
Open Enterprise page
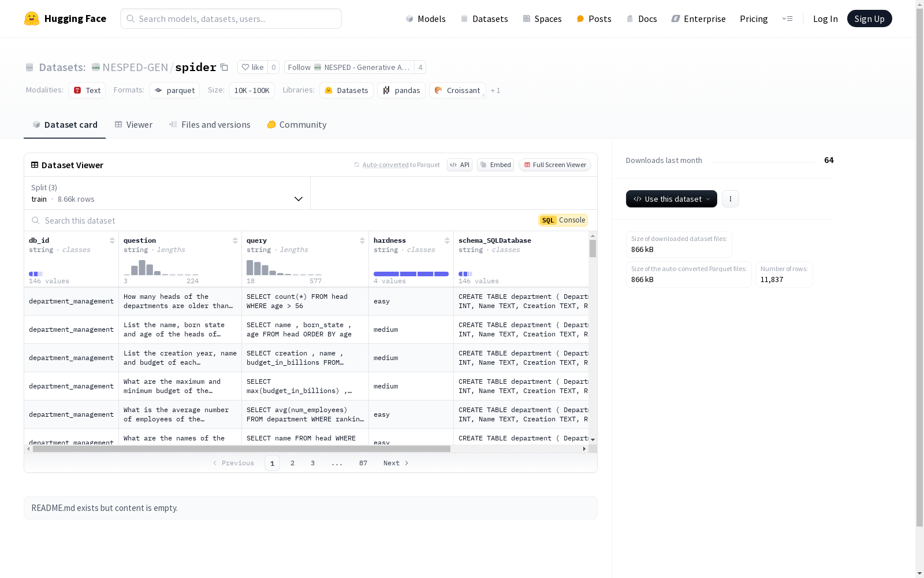pyautogui.click(x=698, y=18)
